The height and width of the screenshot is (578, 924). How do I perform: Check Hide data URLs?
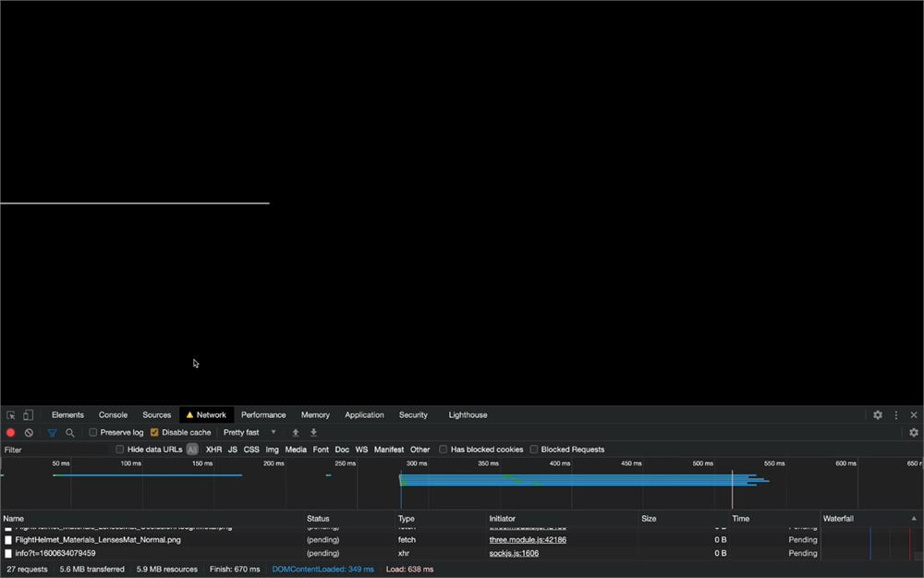coord(119,449)
